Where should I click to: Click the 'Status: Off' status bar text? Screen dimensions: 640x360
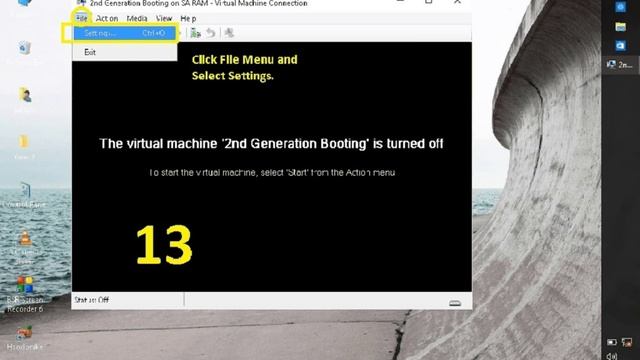point(91,300)
